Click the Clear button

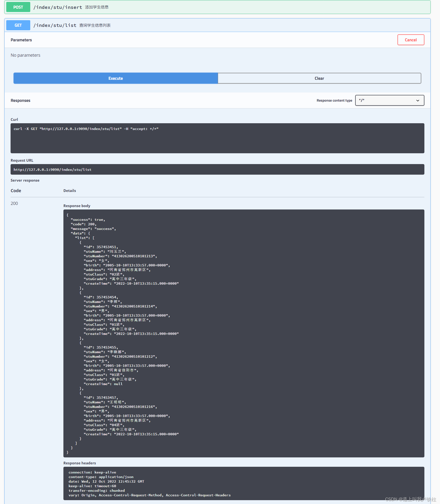319,78
